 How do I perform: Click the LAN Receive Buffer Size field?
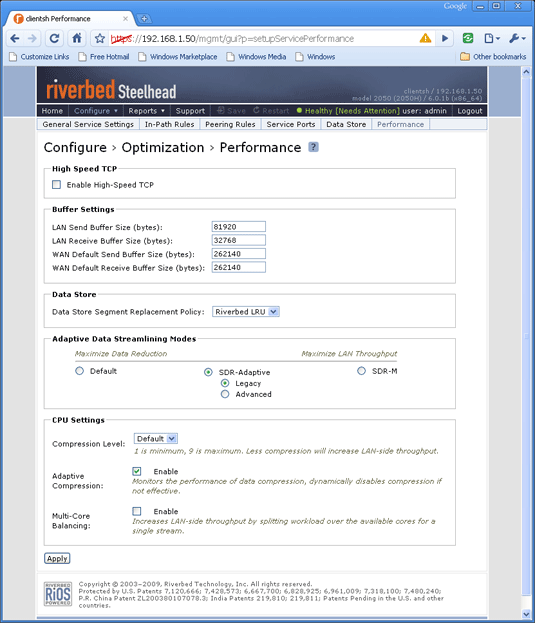239,240
